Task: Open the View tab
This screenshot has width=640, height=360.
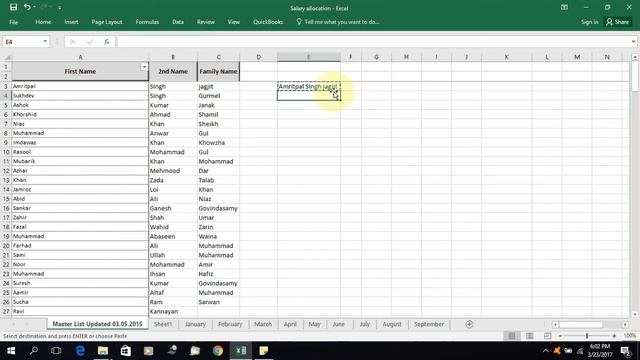Action: pos(234,22)
